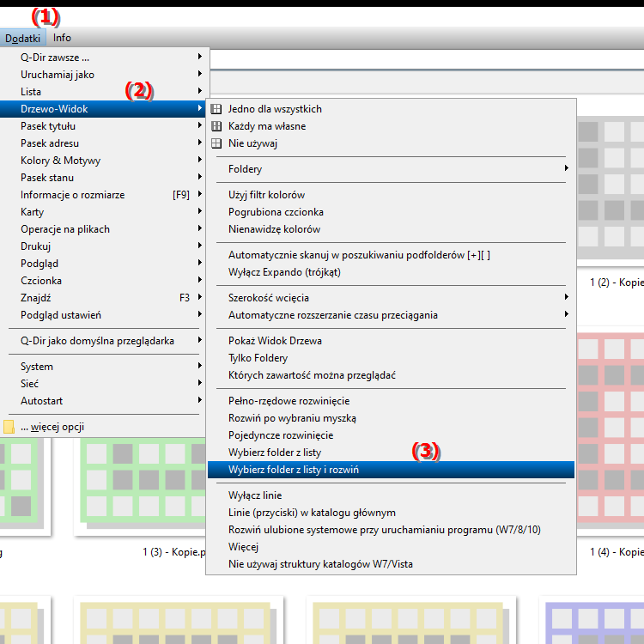The height and width of the screenshot is (644, 644).
Task: Toggle 'Nie używaj struktury katalogów W7/Vista'
Action: click(391, 564)
